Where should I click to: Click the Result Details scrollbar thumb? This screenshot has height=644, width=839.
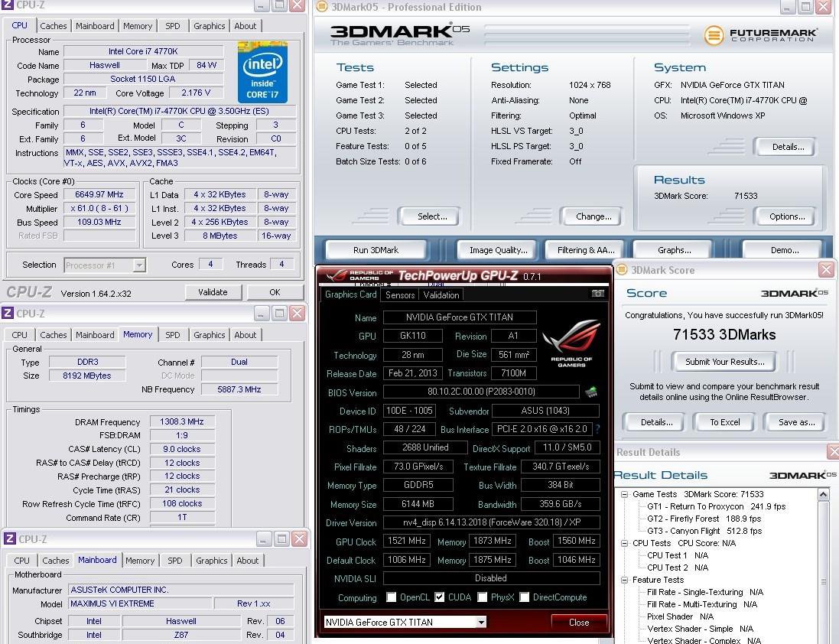coord(824,581)
